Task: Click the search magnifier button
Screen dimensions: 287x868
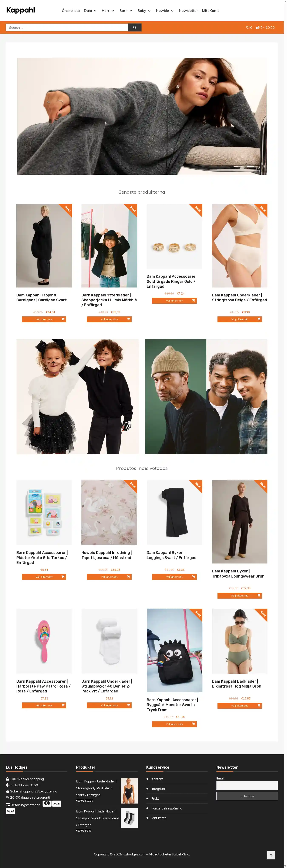Action: [x=135, y=28]
